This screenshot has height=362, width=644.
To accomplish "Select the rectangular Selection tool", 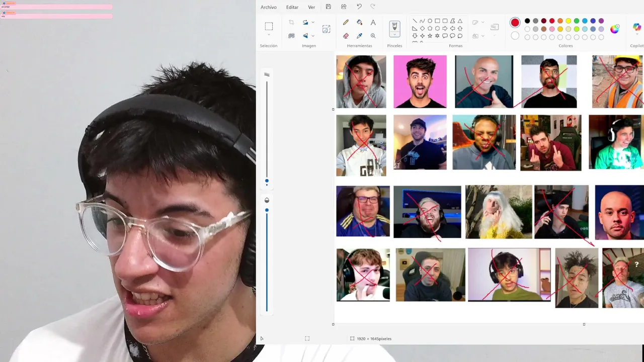I will point(269,26).
